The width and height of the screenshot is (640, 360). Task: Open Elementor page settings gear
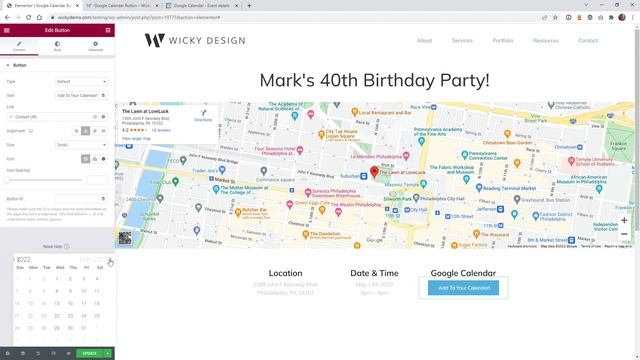click(x=7, y=353)
